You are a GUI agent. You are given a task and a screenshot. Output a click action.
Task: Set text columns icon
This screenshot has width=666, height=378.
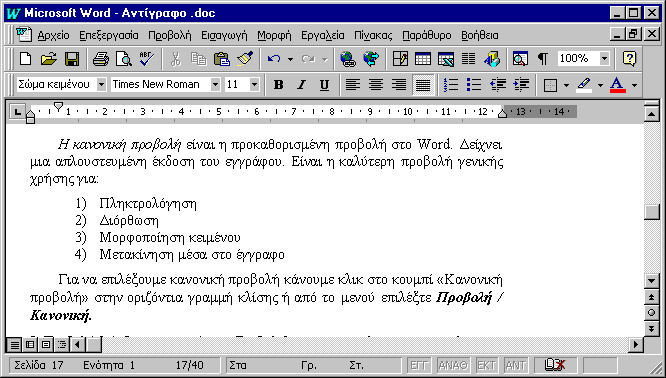[x=468, y=59]
